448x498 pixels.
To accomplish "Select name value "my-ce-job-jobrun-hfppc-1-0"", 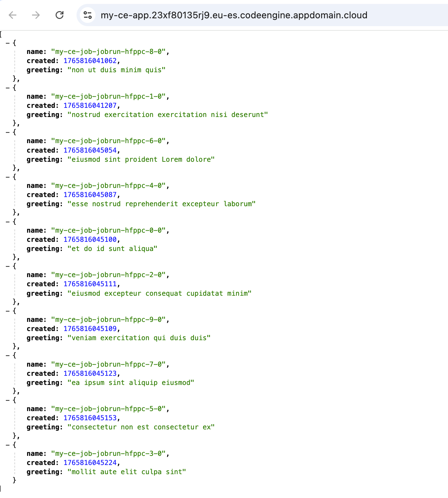I will pos(108,96).
